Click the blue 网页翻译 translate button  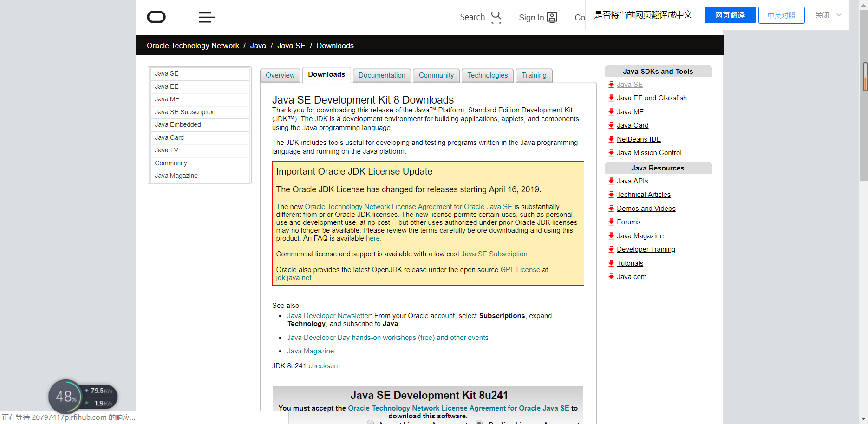click(x=730, y=15)
